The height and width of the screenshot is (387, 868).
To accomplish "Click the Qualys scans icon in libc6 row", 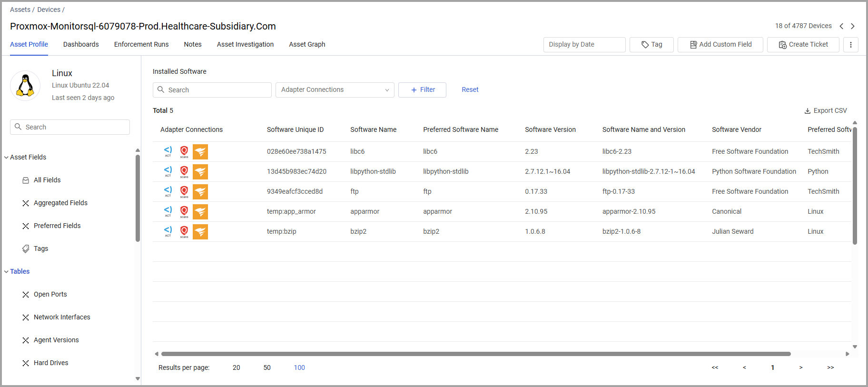I will point(184,151).
